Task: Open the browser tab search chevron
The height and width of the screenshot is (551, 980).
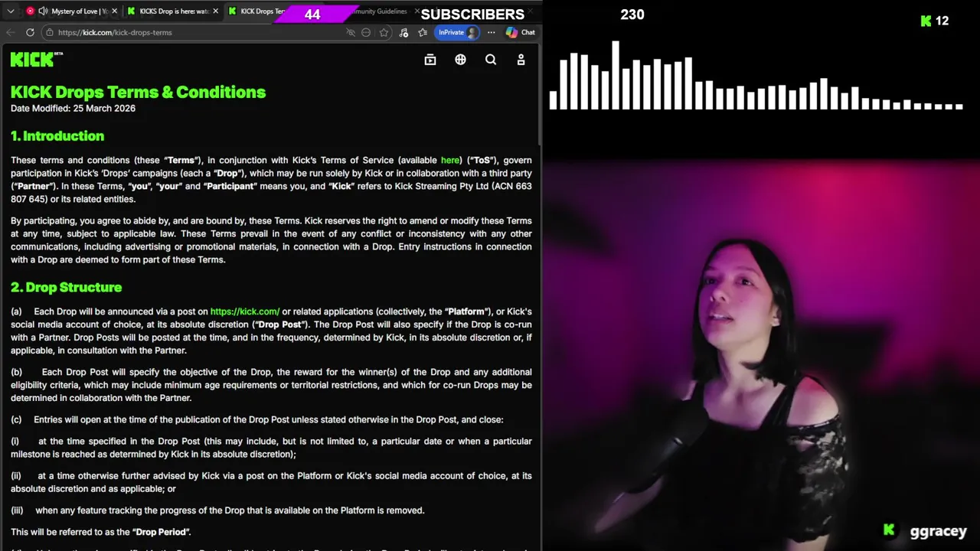Action: pyautogui.click(x=10, y=11)
